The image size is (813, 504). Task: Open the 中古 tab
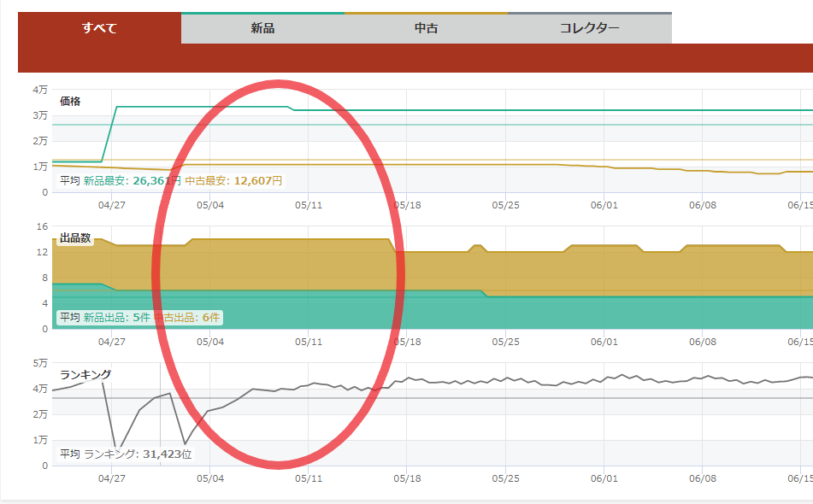[x=426, y=28]
